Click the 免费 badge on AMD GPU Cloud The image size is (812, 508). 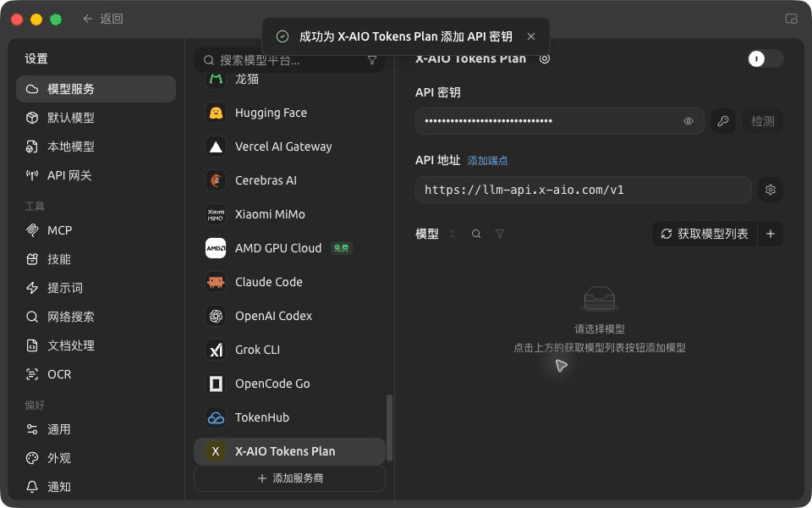tap(341, 248)
